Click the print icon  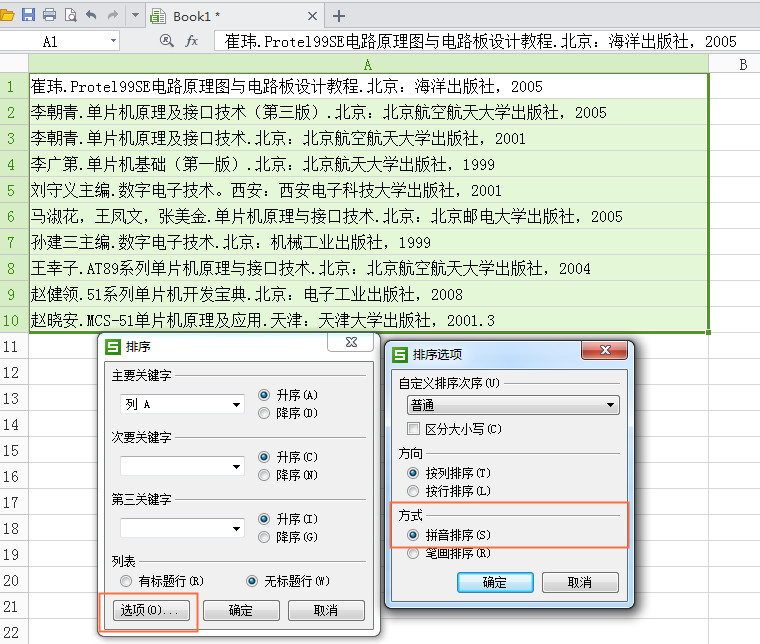49,15
